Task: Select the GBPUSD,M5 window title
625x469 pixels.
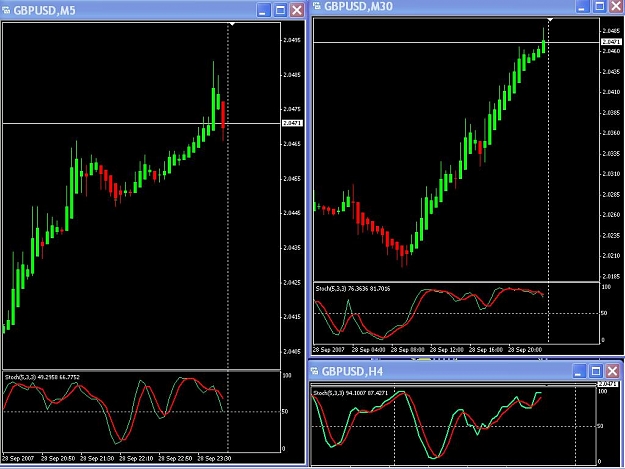Action: tap(44, 10)
